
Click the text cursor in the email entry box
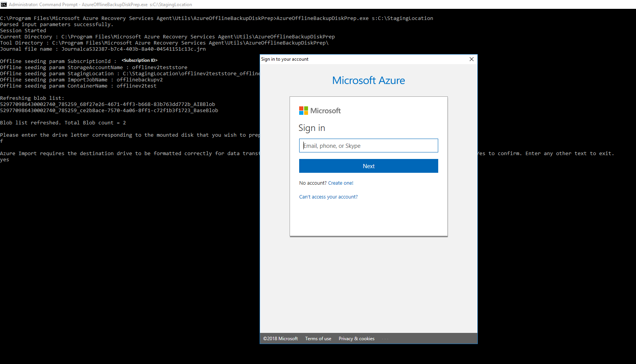tap(303, 146)
